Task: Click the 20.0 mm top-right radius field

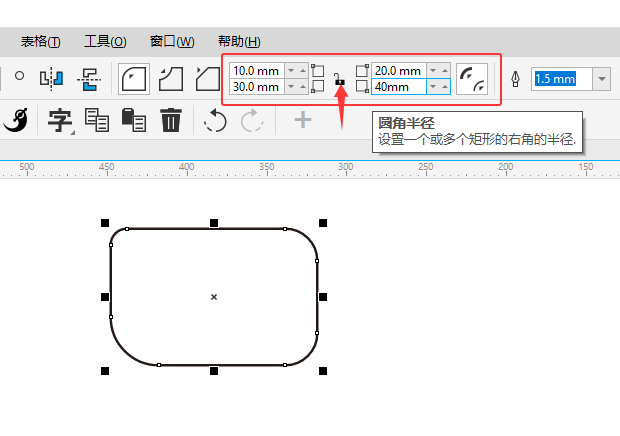Action: pyautogui.click(x=399, y=71)
